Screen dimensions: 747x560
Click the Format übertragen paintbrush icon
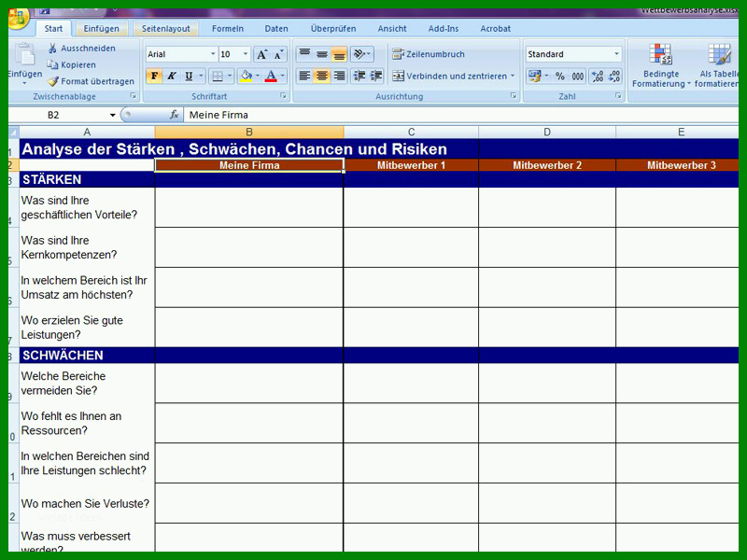53,81
